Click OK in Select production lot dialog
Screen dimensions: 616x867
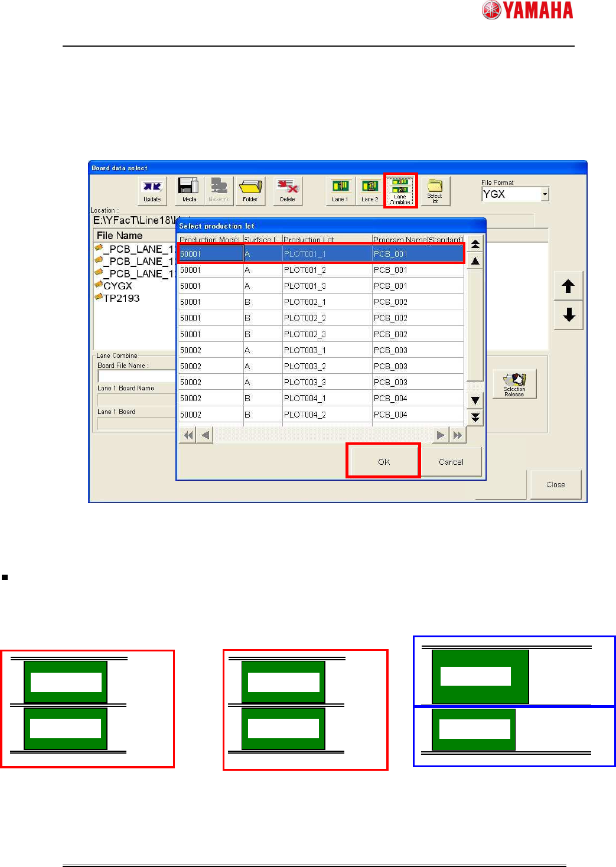point(384,461)
